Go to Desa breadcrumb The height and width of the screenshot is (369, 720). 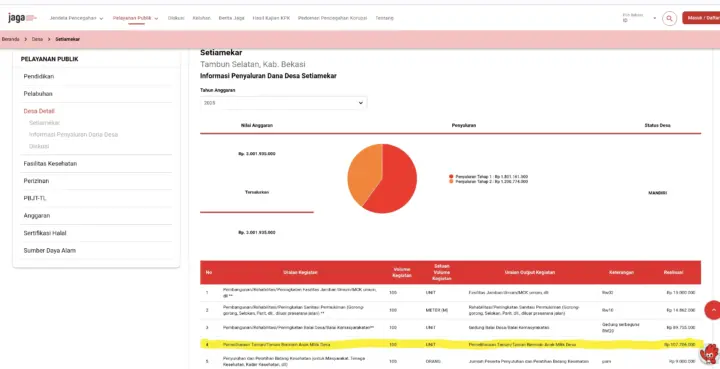[x=37, y=39]
